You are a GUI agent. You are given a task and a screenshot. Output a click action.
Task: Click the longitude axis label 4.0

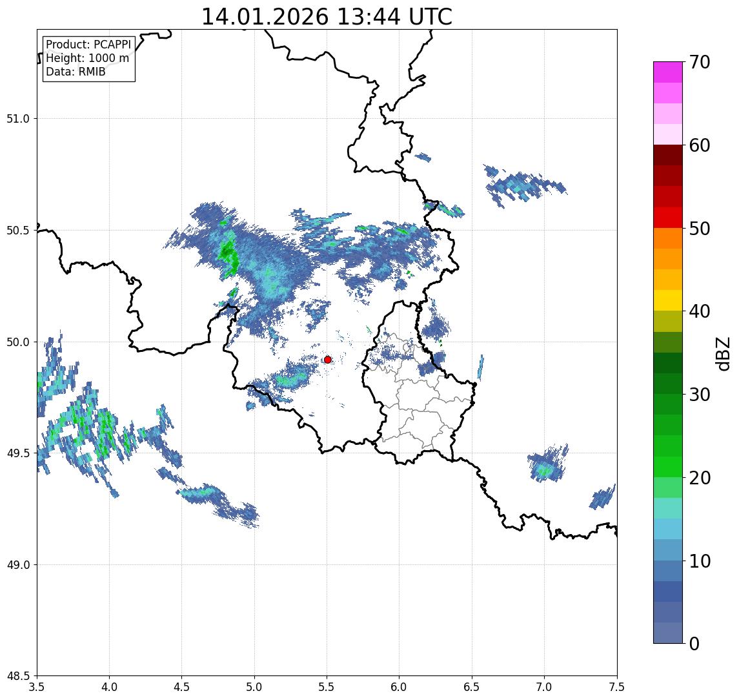coord(109,687)
